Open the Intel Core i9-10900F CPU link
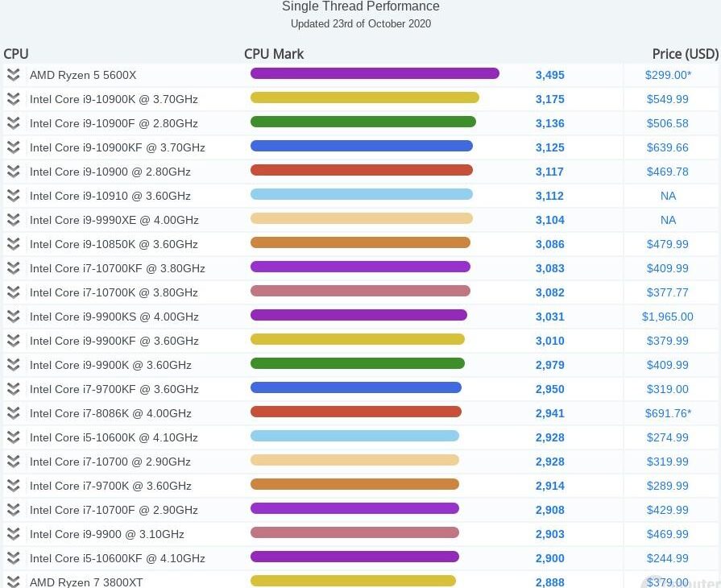This screenshot has height=588, width=721. pyautogui.click(x=114, y=123)
